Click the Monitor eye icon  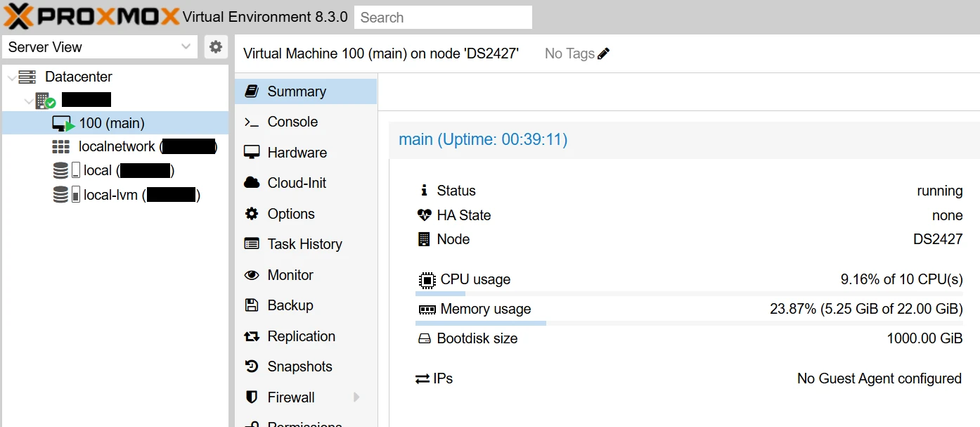pos(252,275)
